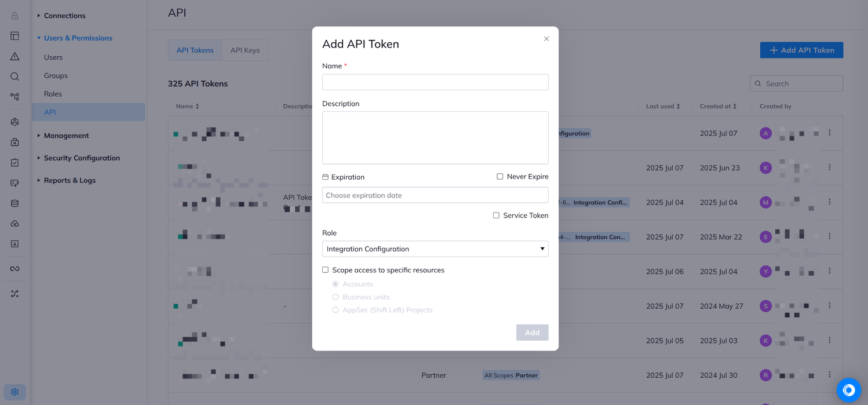Enable the Never Expire checkbox
868x405 pixels.
499,176
